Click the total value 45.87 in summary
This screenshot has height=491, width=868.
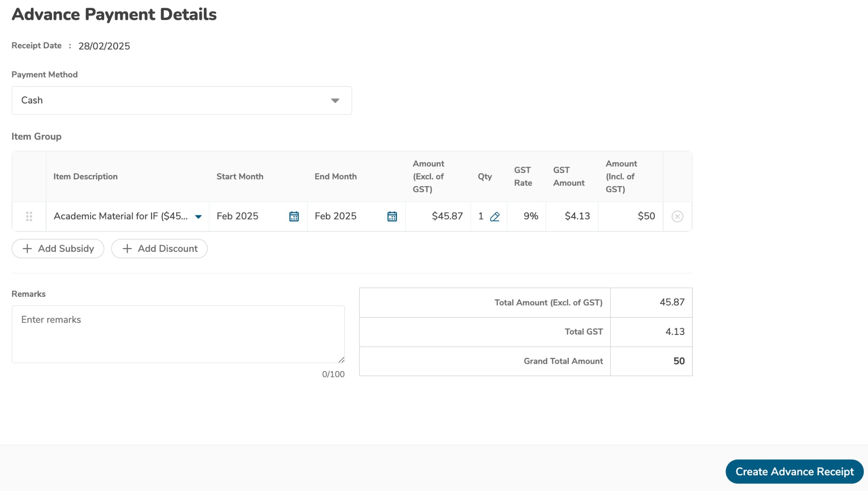pyautogui.click(x=672, y=302)
